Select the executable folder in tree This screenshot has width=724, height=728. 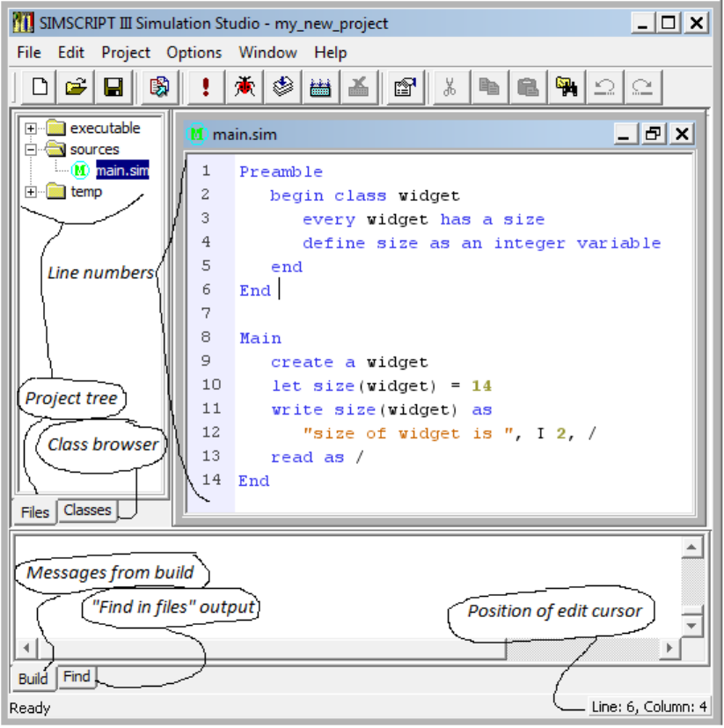point(105,129)
